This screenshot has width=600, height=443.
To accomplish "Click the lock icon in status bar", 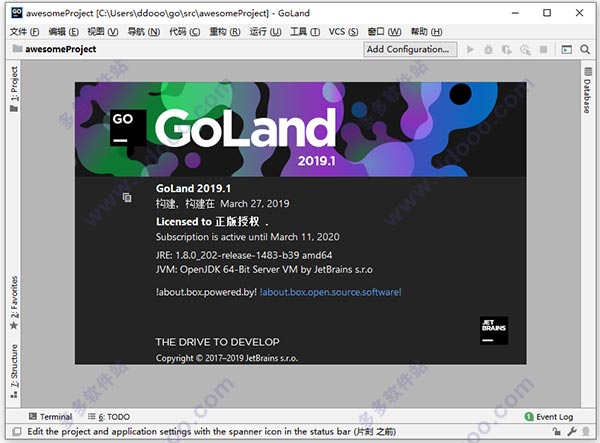I will point(557,432).
